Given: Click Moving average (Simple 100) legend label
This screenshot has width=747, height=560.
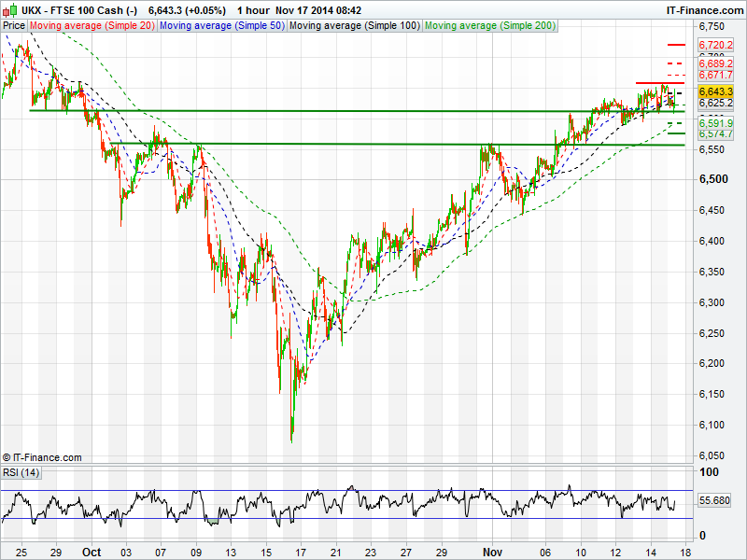Looking at the screenshot, I should pos(353,25).
